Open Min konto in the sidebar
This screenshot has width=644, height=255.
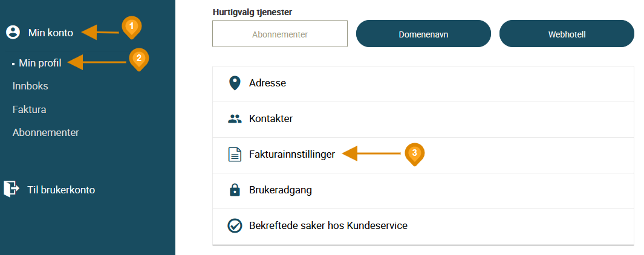51,33
